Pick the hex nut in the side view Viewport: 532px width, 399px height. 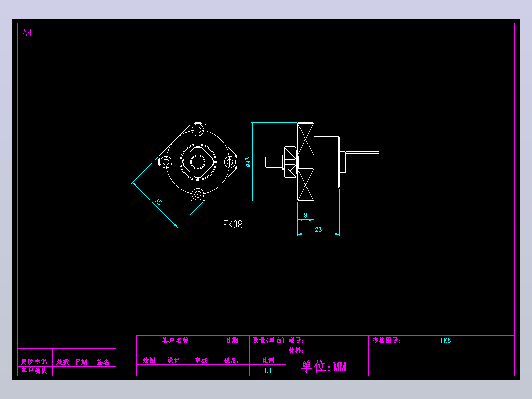pyautogui.click(x=290, y=162)
